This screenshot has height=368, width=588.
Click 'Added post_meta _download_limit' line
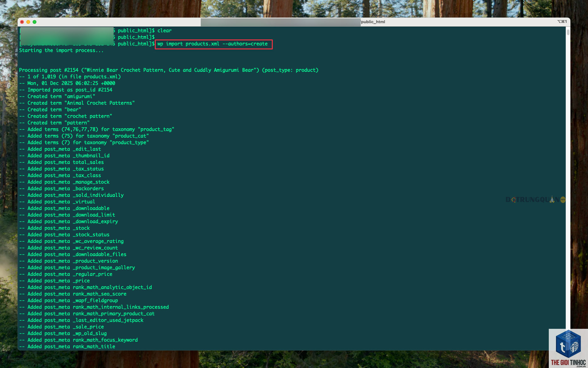click(x=67, y=215)
